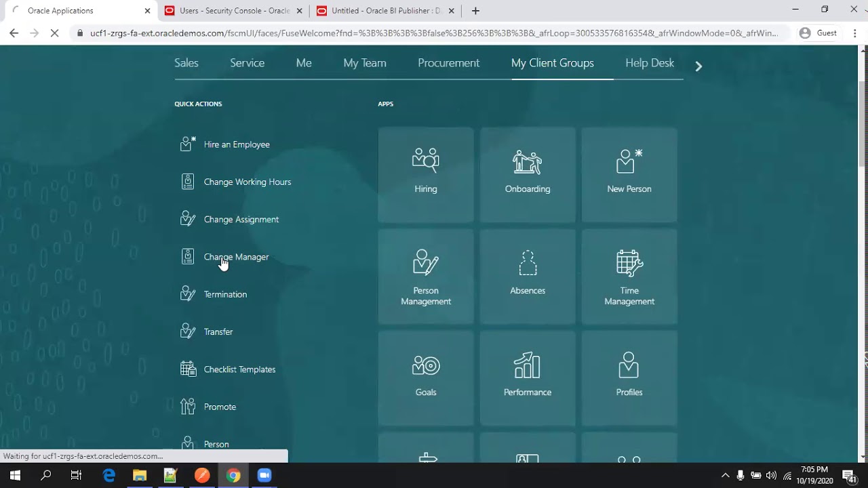Image resolution: width=868 pixels, height=488 pixels.
Task: Open the notification center
Action: [850, 476]
